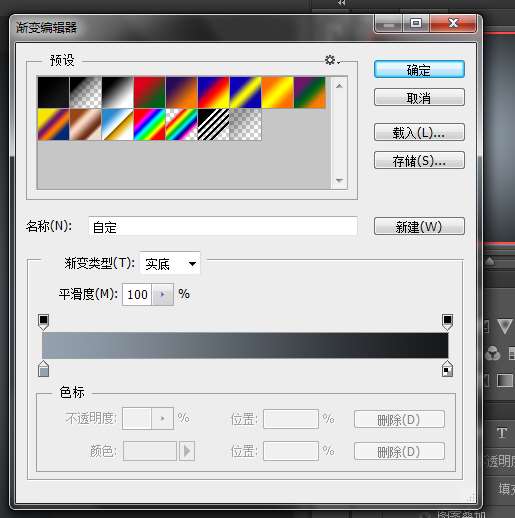This screenshot has height=518, width=515.
Task: Choose the rainbow spectrum gradient preset
Action: click(150, 124)
